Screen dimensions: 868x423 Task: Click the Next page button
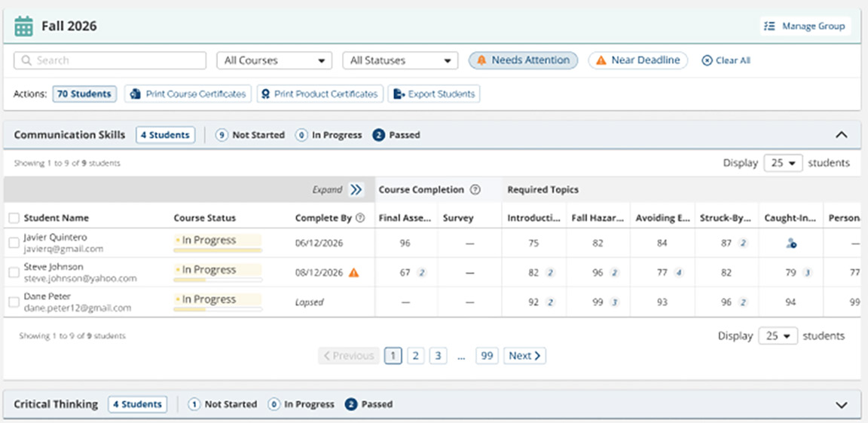click(524, 356)
